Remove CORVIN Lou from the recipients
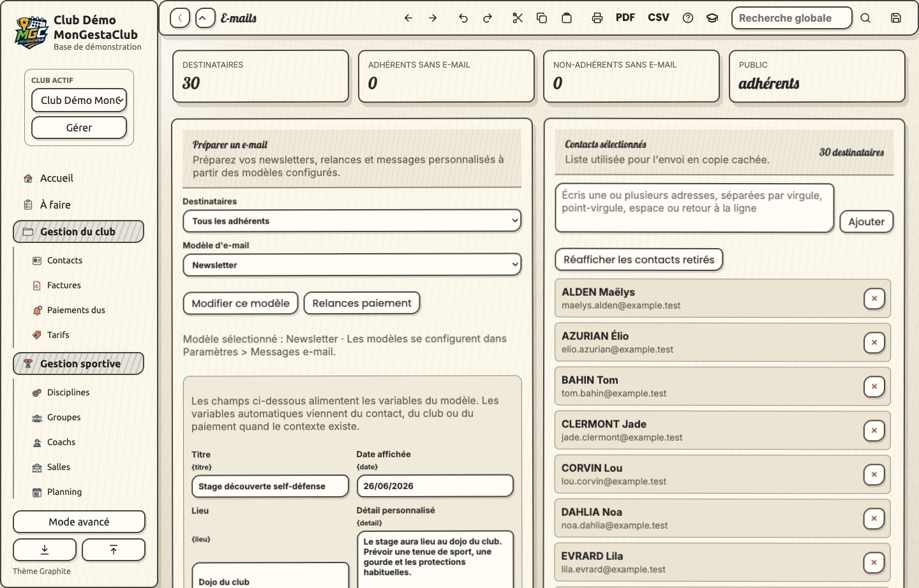 [x=874, y=474]
